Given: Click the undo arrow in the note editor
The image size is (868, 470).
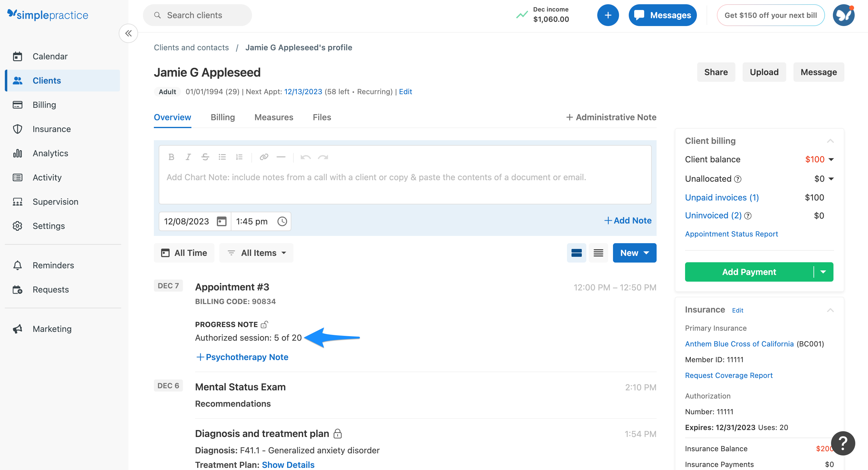Looking at the screenshot, I should (306, 157).
